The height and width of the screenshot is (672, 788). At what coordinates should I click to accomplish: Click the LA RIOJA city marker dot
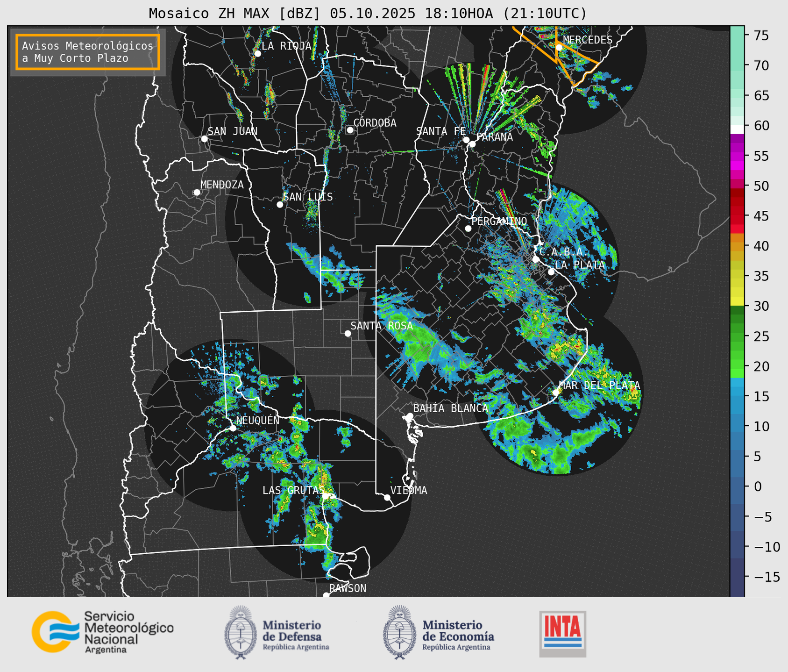click(257, 53)
